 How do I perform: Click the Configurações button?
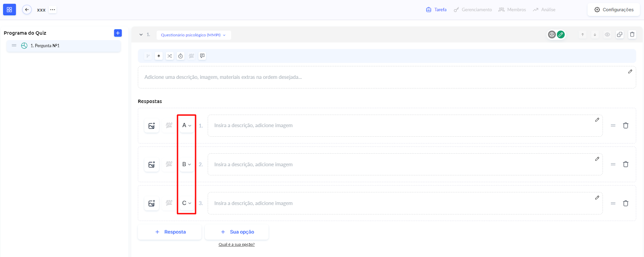click(x=614, y=10)
